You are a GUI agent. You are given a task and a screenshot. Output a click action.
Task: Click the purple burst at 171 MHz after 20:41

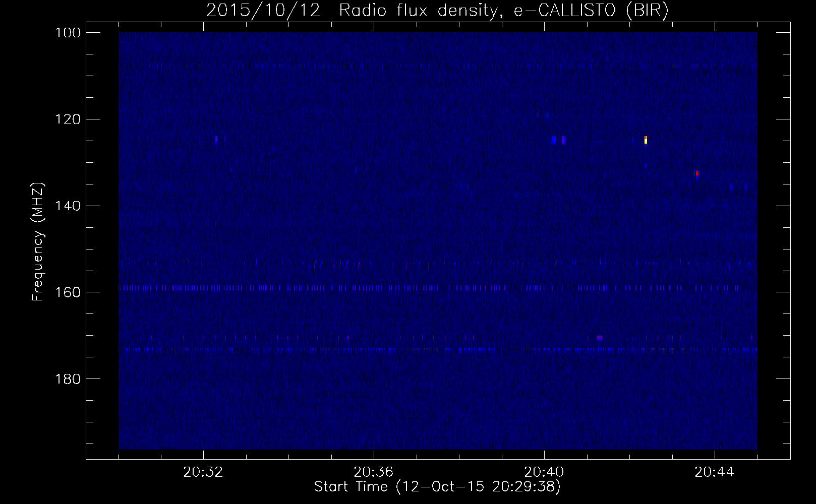(x=599, y=338)
